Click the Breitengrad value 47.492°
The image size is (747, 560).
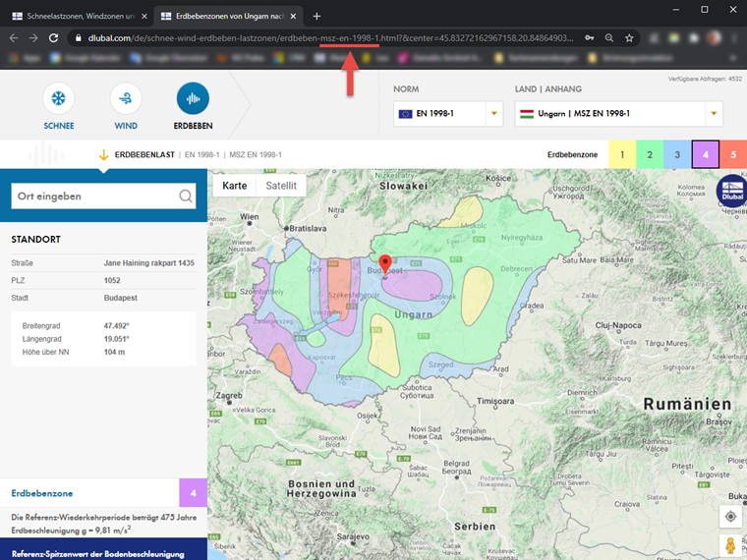click(x=117, y=326)
